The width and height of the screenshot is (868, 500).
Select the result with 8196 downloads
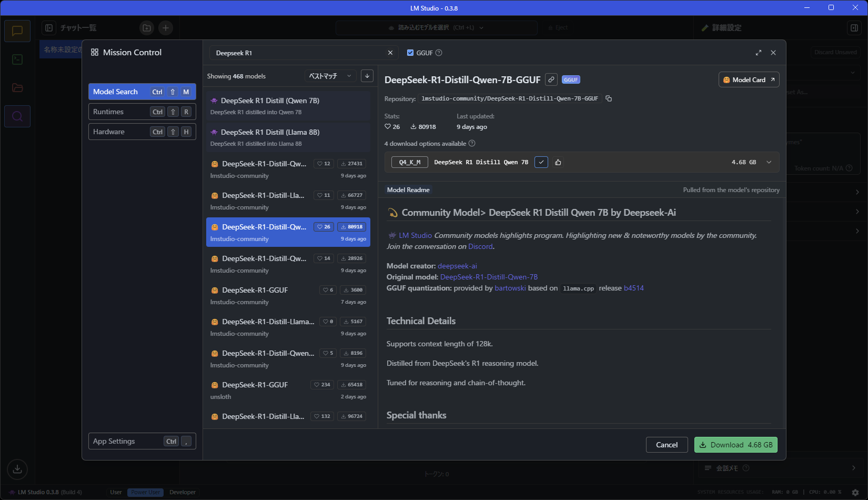tap(288, 358)
